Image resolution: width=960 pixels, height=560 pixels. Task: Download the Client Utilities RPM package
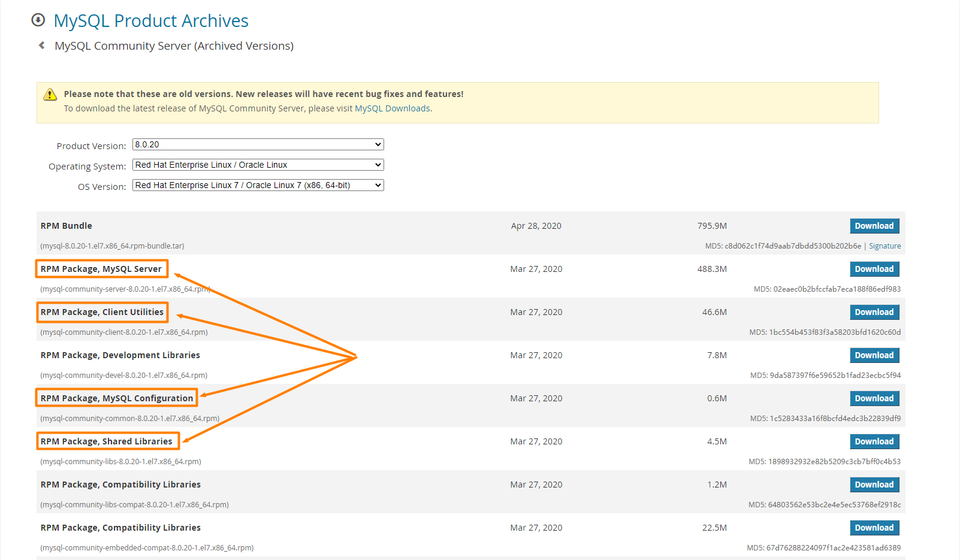click(874, 312)
